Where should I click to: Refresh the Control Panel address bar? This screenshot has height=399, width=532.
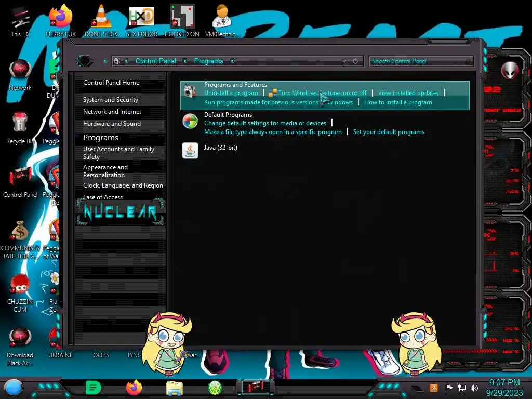click(355, 61)
